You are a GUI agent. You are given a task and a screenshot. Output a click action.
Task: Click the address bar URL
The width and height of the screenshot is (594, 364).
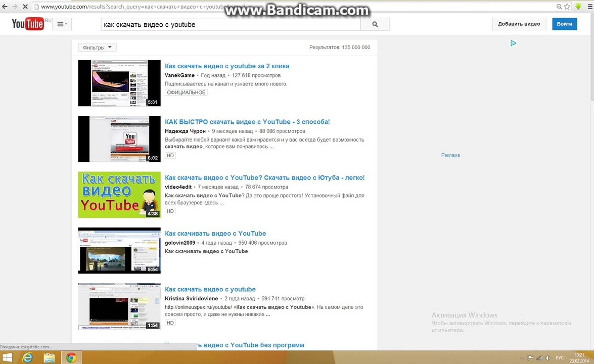[x=144, y=7]
